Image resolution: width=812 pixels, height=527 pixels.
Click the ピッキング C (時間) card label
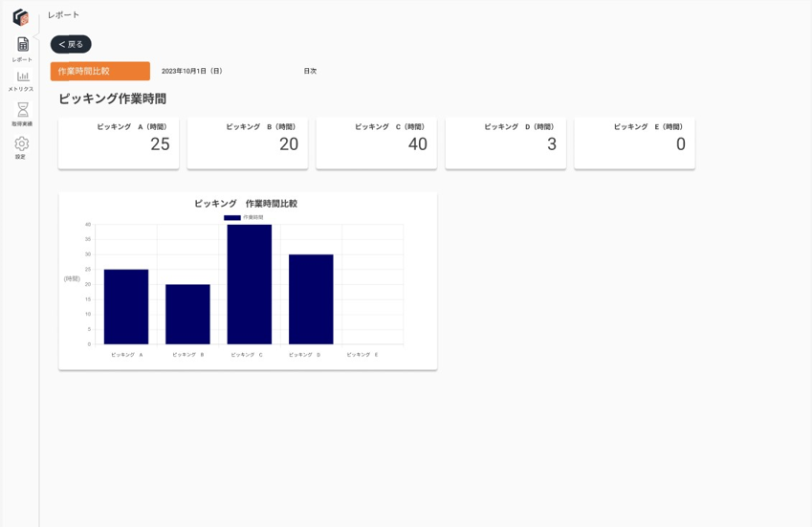pyautogui.click(x=390, y=126)
